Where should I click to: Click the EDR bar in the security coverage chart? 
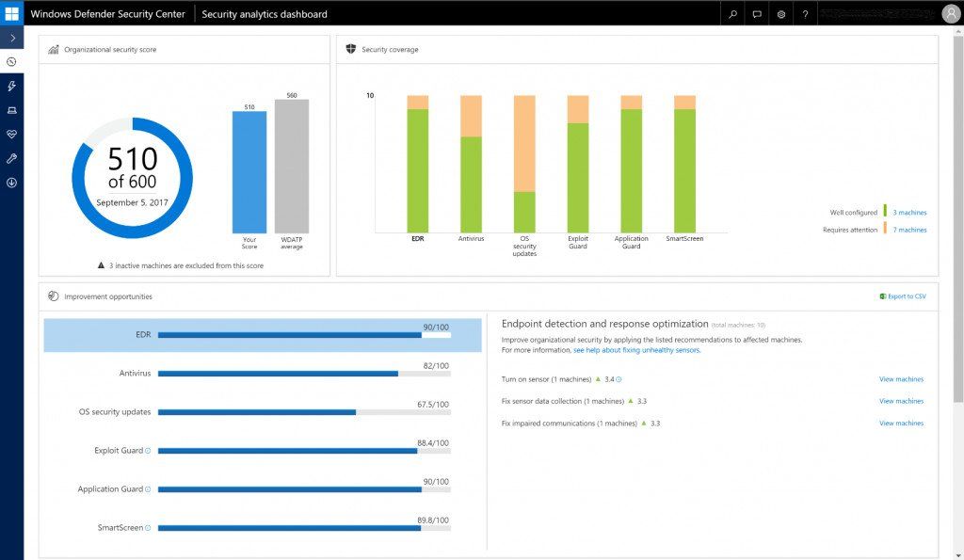415,160
